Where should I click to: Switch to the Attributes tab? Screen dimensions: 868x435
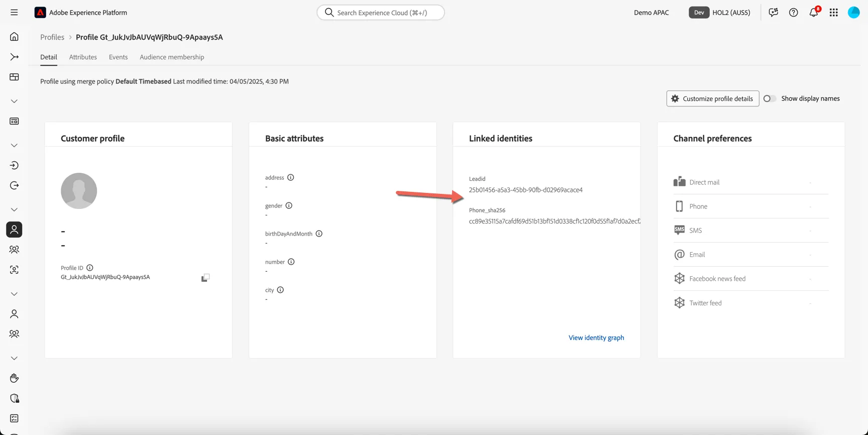point(83,57)
